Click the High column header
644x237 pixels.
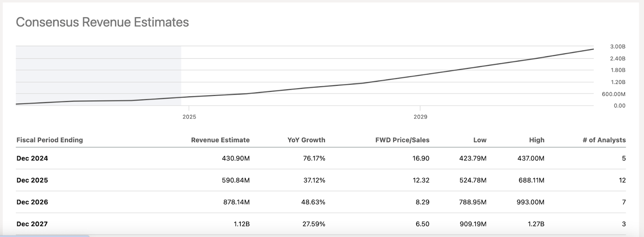[537, 140]
